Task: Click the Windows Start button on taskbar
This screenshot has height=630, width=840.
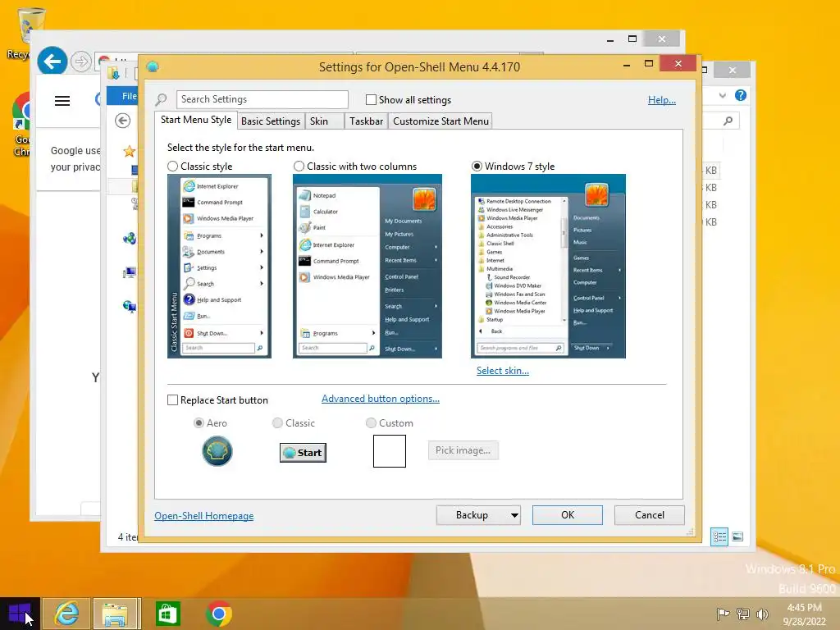Action: [x=20, y=614]
